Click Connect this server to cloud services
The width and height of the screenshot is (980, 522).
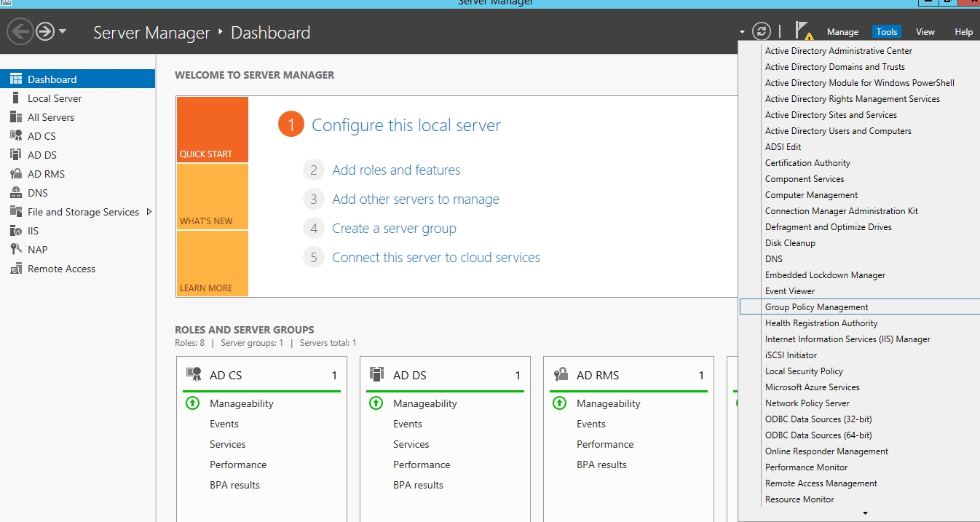[x=436, y=258]
